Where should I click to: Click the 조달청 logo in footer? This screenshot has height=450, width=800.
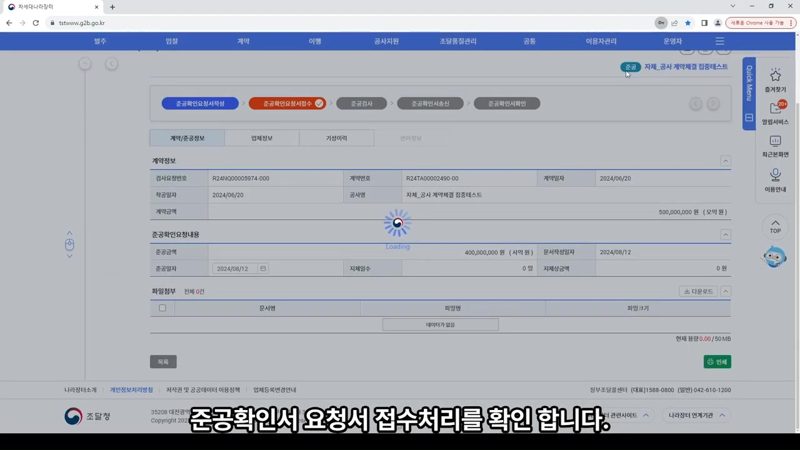[87, 416]
